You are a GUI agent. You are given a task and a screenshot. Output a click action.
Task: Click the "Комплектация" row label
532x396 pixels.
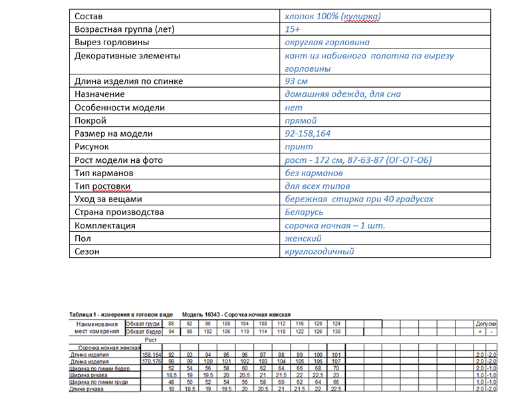coord(105,225)
